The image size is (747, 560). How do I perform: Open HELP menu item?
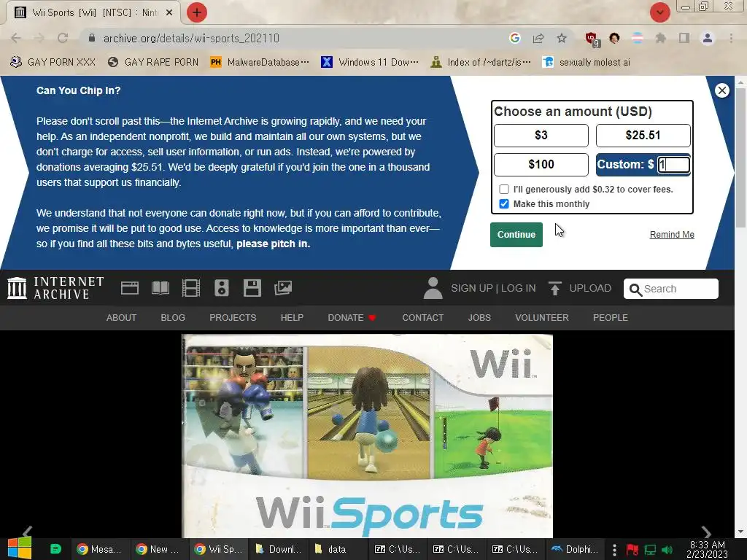point(292,318)
